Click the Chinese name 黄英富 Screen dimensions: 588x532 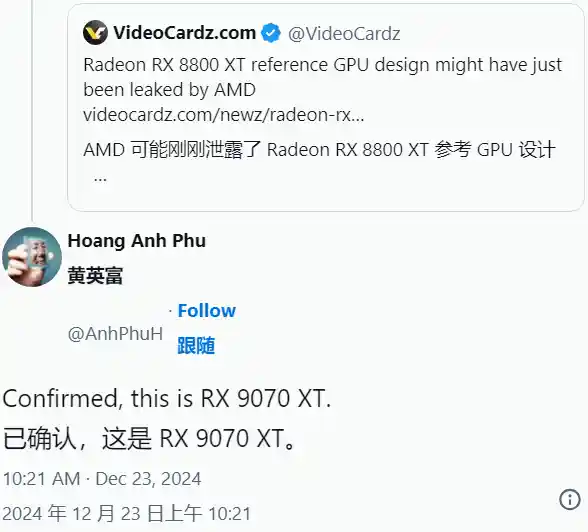[95, 276]
